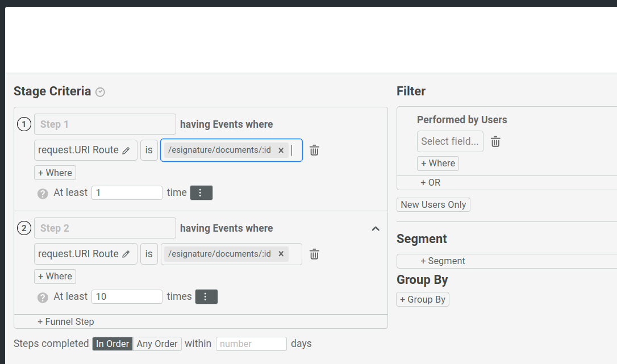This screenshot has width=617, height=364.
Task: Add a new Funnel Step
Action: 66,321
